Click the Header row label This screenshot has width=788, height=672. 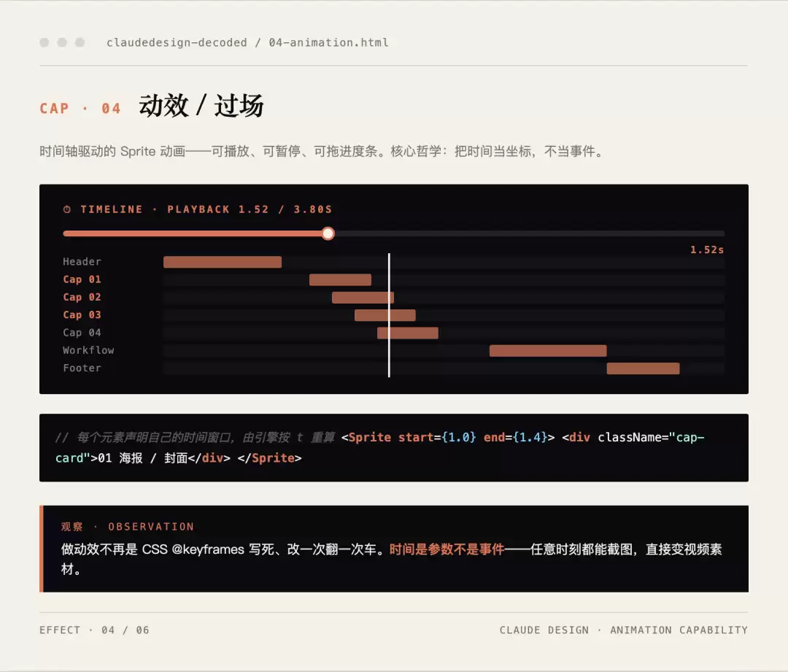click(82, 261)
